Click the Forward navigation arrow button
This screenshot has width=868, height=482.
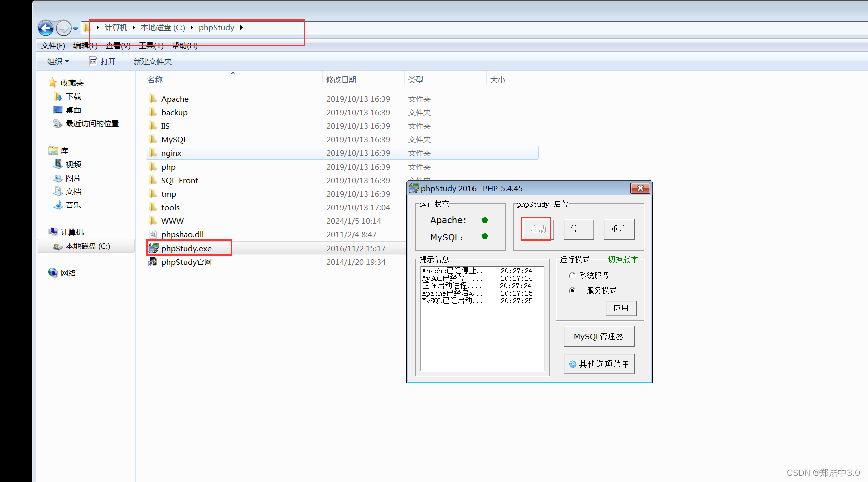(x=63, y=28)
